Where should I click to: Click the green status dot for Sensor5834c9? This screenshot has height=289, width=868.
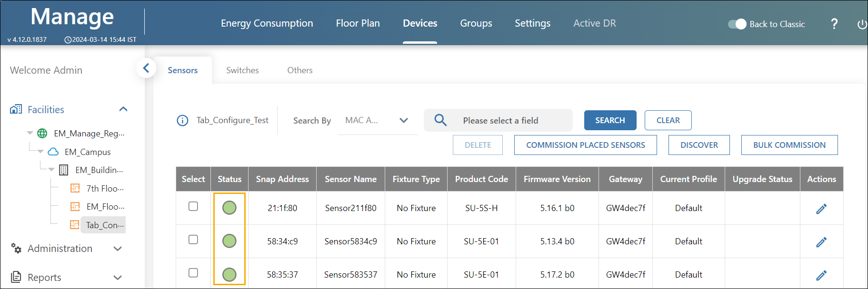pyautogui.click(x=229, y=241)
